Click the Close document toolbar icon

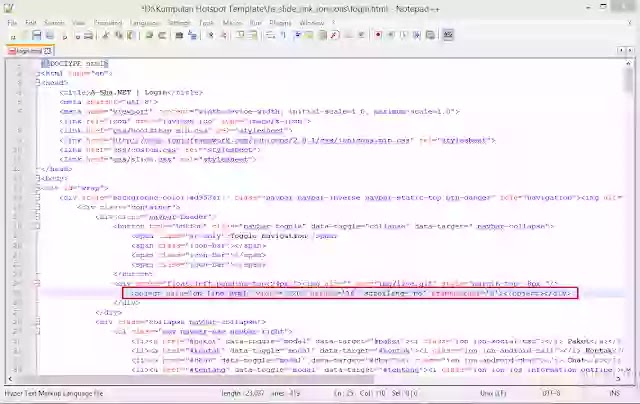point(64,36)
